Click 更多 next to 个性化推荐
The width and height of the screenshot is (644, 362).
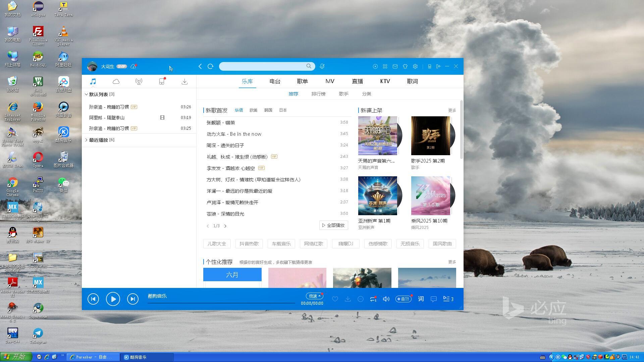tap(452, 262)
